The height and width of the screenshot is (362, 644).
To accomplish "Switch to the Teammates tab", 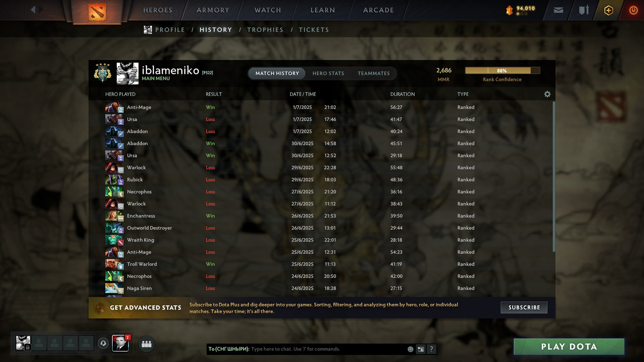I will click(x=374, y=73).
